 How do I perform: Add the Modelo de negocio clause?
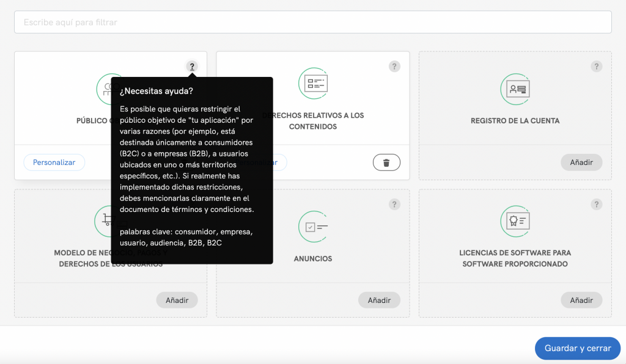tap(177, 300)
